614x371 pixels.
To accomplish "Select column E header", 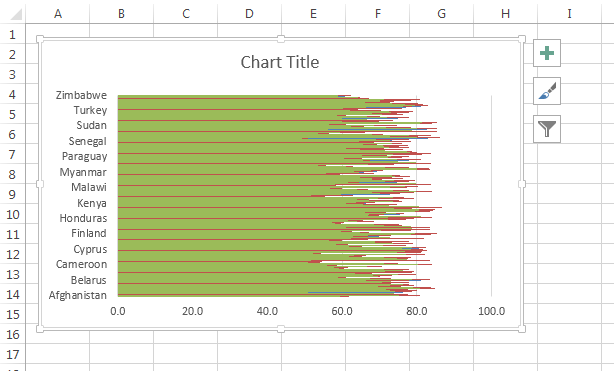I will [313, 14].
